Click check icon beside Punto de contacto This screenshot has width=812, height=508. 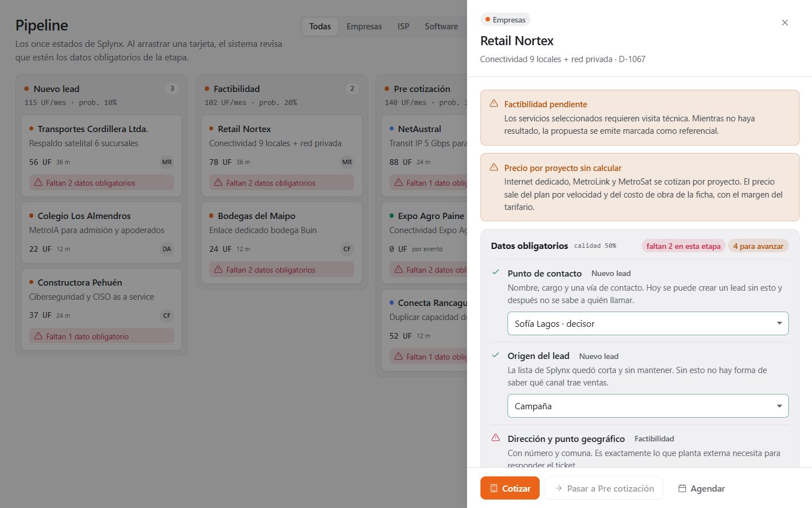(496, 273)
